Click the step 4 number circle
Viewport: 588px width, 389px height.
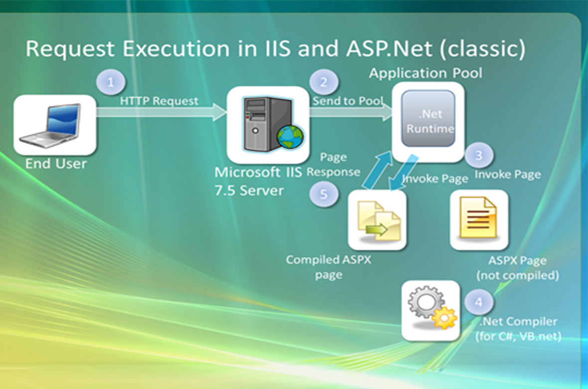tap(479, 302)
